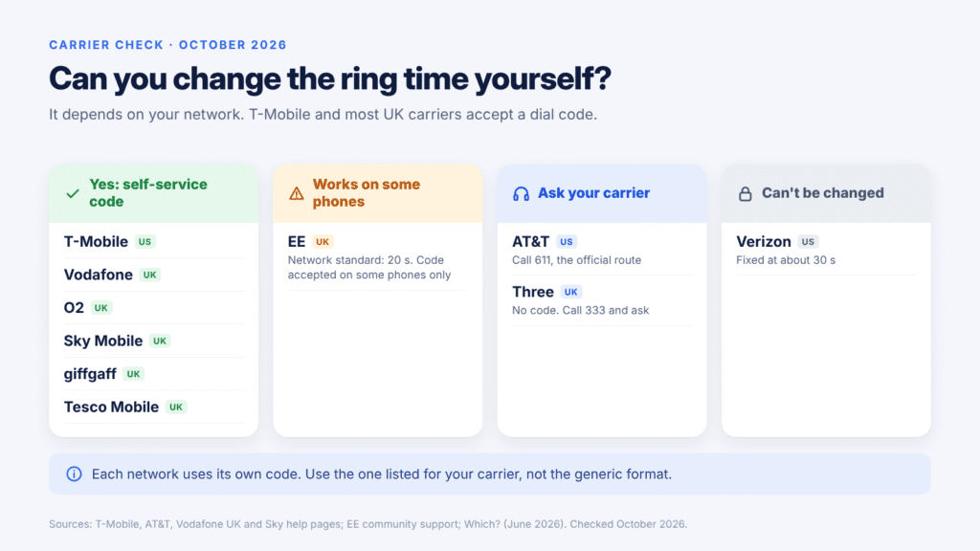Click the headset icon beside Ask your carrier
The width and height of the screenshot is (980, 551).
[x=521, y=193]
